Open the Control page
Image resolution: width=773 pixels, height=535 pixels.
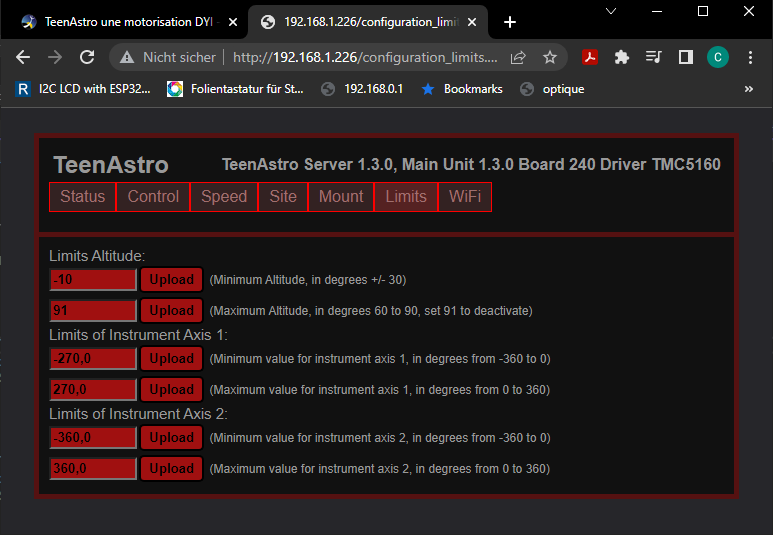[x=153, y=197]
